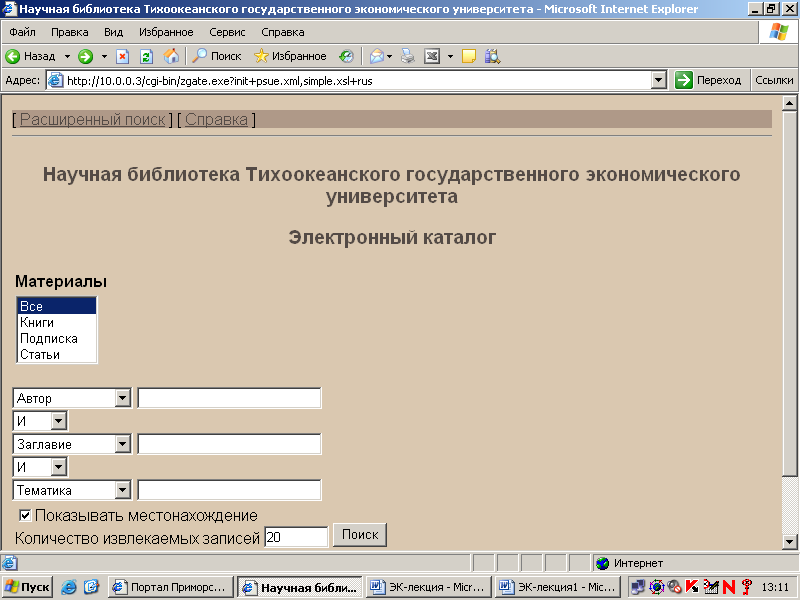Click the Поиск submit button

[x=360, y=535]
